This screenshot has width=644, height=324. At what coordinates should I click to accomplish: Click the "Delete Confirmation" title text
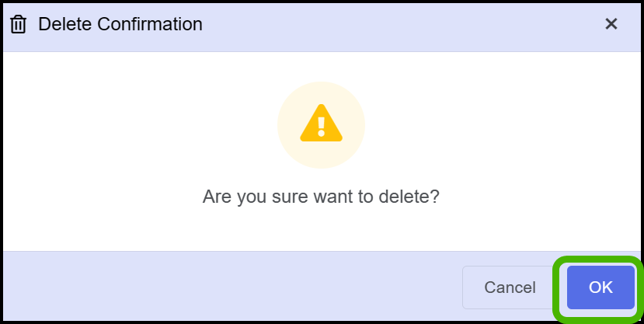[120, 24]
